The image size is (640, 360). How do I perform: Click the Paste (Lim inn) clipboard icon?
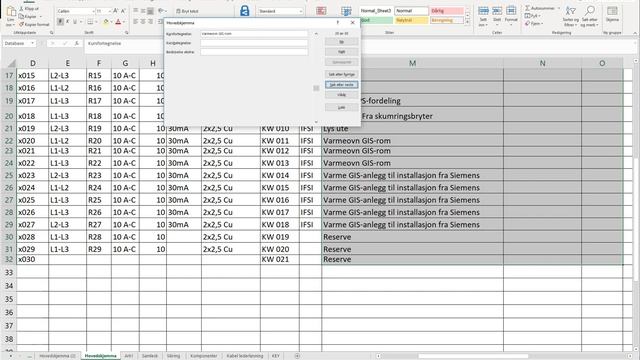point(11,12)
